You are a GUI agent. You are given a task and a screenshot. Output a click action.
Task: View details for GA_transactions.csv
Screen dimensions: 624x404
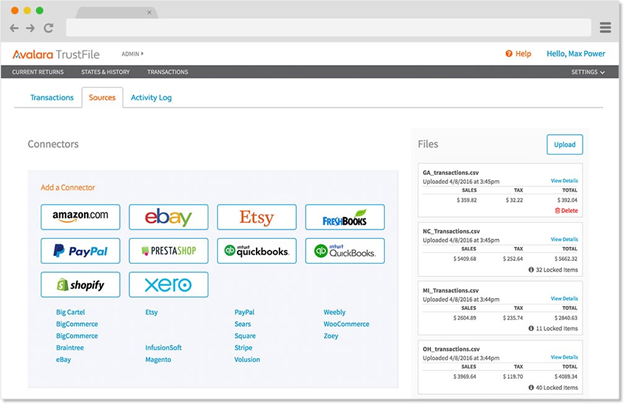[564, 181]
